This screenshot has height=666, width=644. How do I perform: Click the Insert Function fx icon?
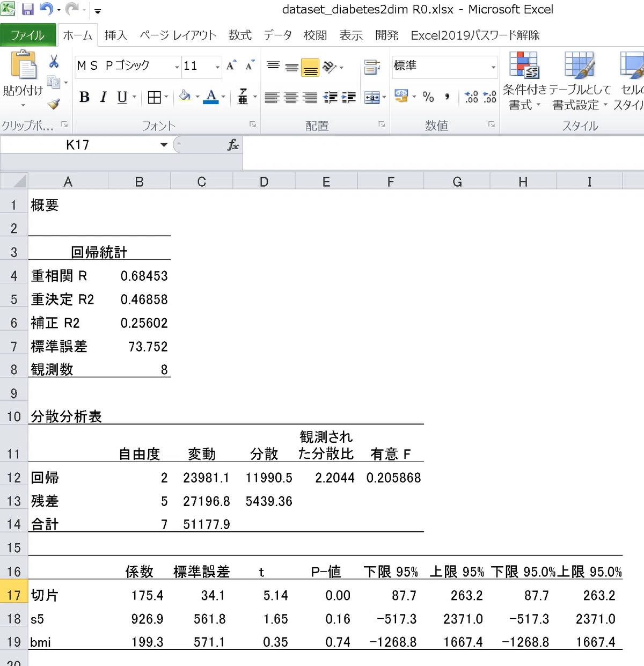click(233, 144)
